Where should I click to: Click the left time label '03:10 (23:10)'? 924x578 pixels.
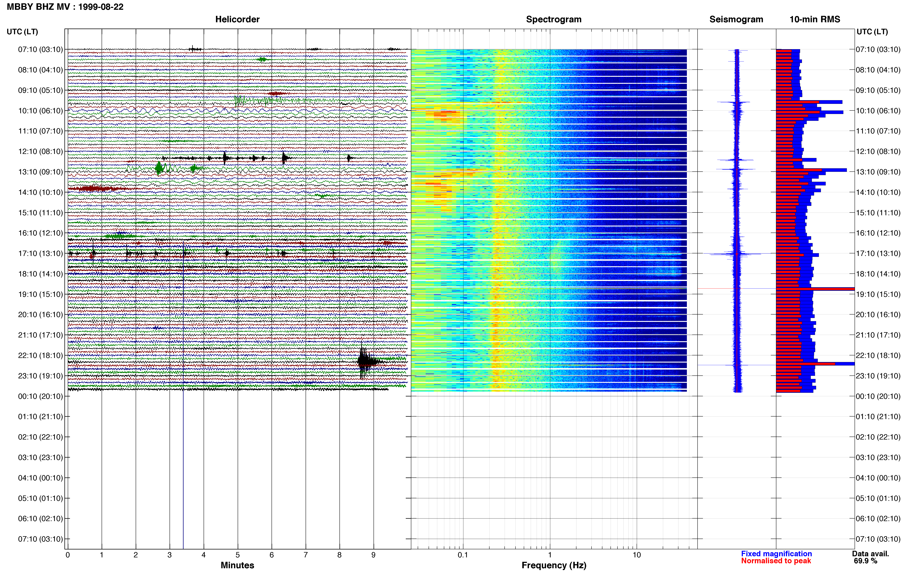(41, 458)
